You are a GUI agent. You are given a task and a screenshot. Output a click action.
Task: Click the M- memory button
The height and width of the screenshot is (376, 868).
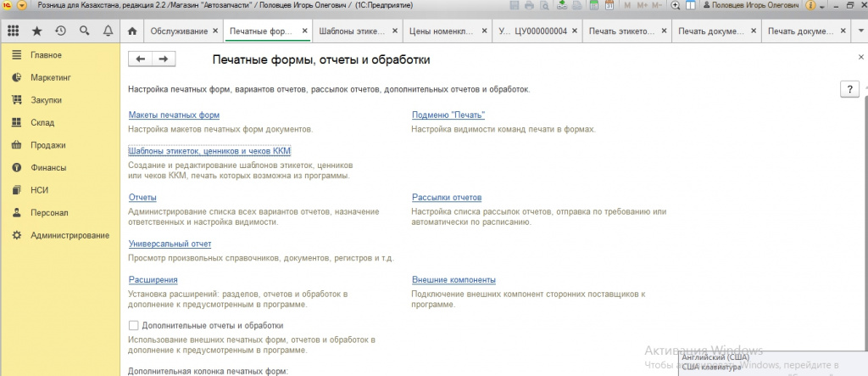(657, 6)
